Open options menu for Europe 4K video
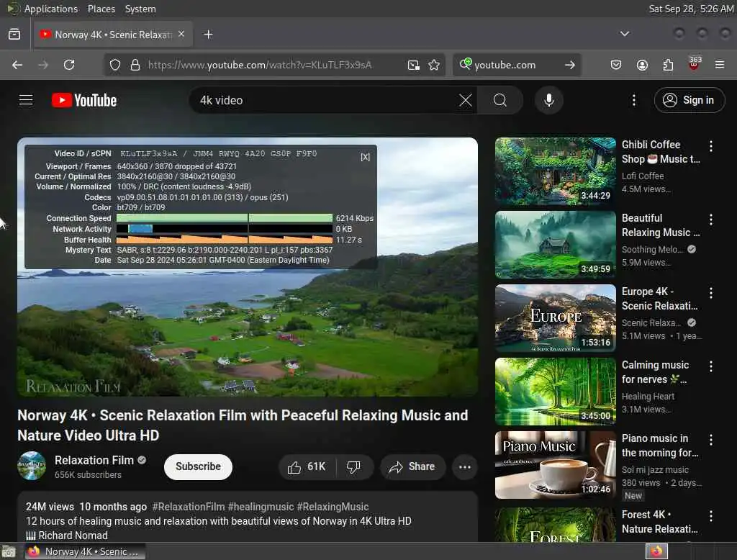The width and height of the screenshot is (737, 560). pos(711,293)
